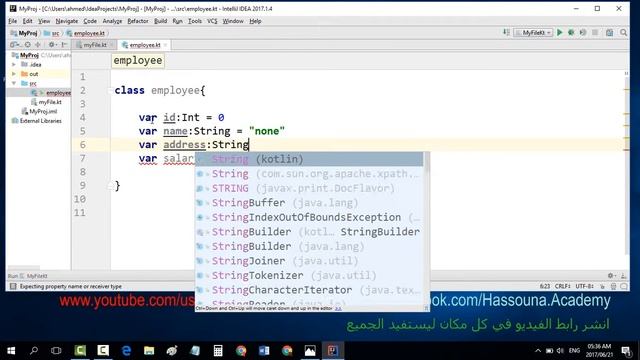640x360 pixels.
Task: Open Run tool window settings gear
Action: pyautogui.click(x=611, y=276)
